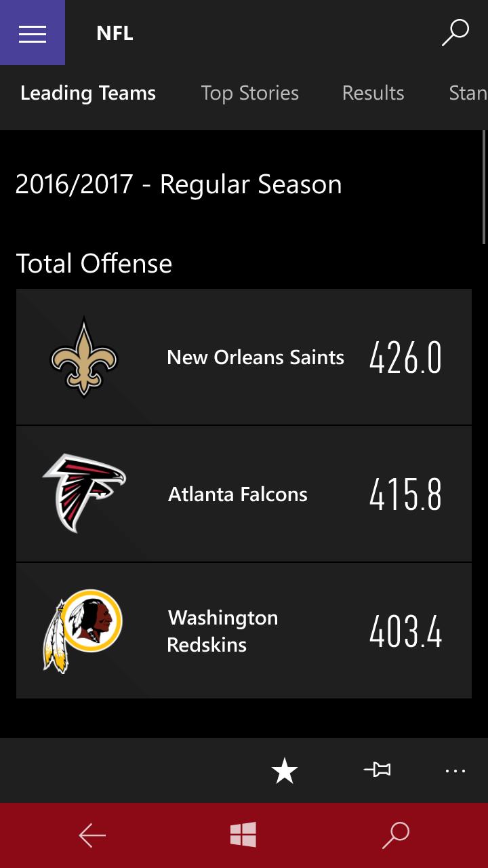This screenshot has height=868, width=488.
Task: Click the vertical scrollbar on right edge
Action: pos(484,186)
